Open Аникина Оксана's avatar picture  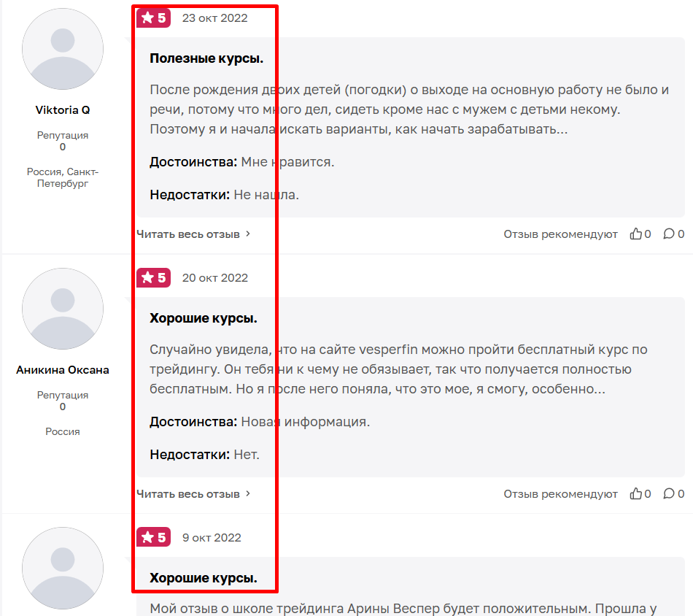point(63,309)
